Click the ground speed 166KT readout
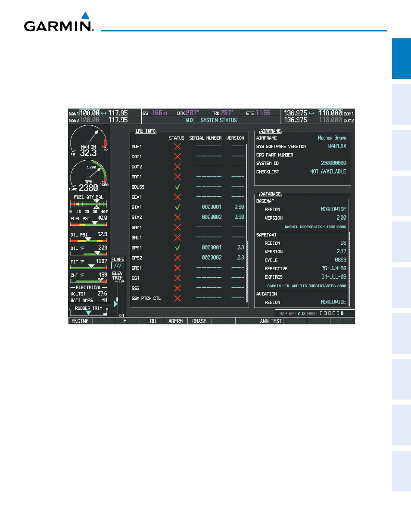The width and height of the screenshot is (411, 532). tap(160, 113)
